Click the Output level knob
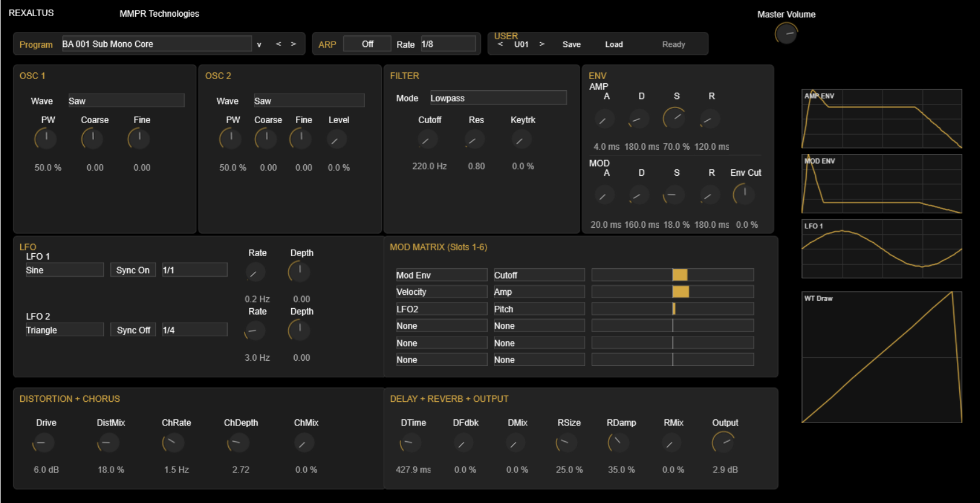The width and height of the screenshot is (980, 503). [723, 443]
